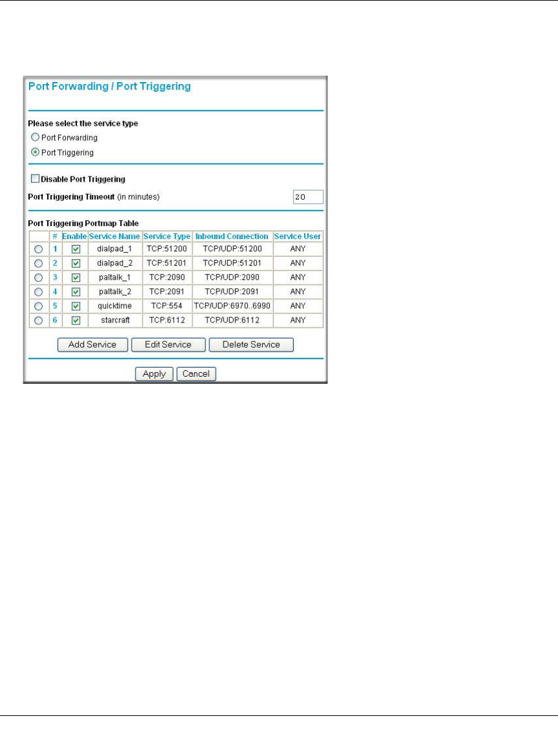Screen dimensions: 558x756
Task: Click the TCP:2090 service type cell
Action: [x=167, y=277]
